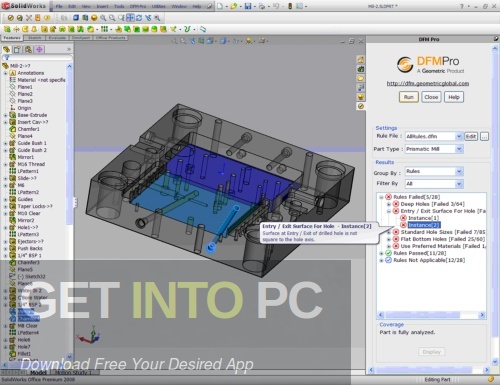
Task: Expand the Deep Holes rule node
Action: [x=388, y=204]
